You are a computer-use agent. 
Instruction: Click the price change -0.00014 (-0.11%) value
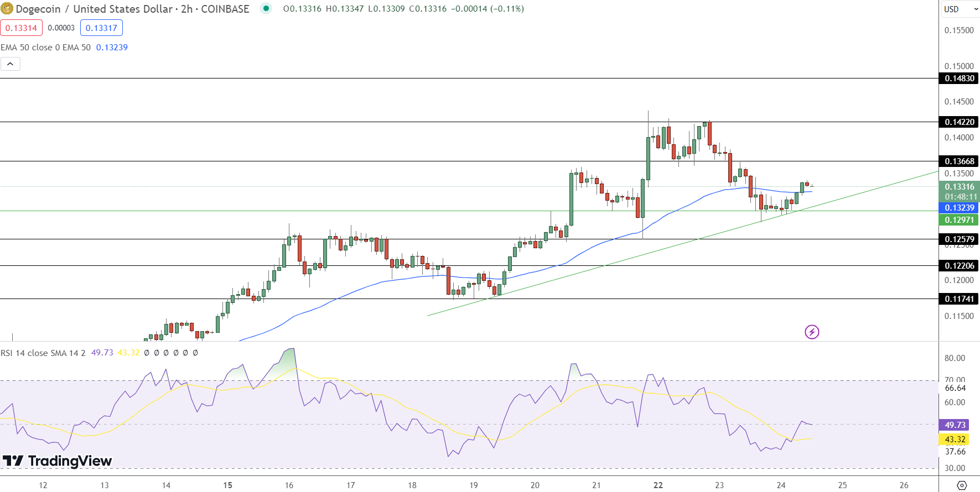(488, 9)
